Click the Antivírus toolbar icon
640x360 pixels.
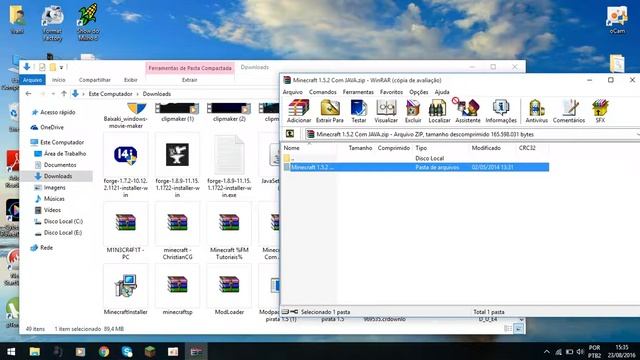point(536,111)
